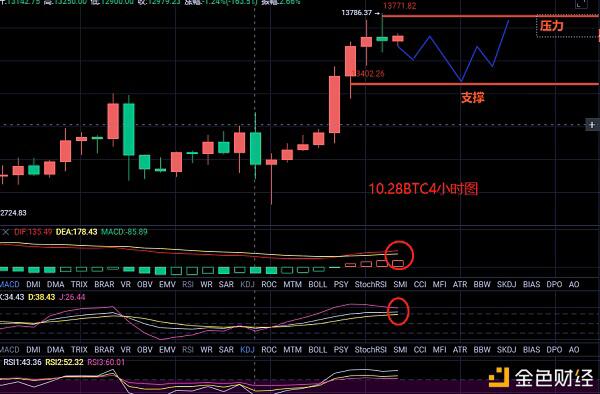Image resolution: width=600 pixels, height=394 pixels.
Task: Pick MFI in the tab row under the MACD panel
Action: click(x=439, y=284)
